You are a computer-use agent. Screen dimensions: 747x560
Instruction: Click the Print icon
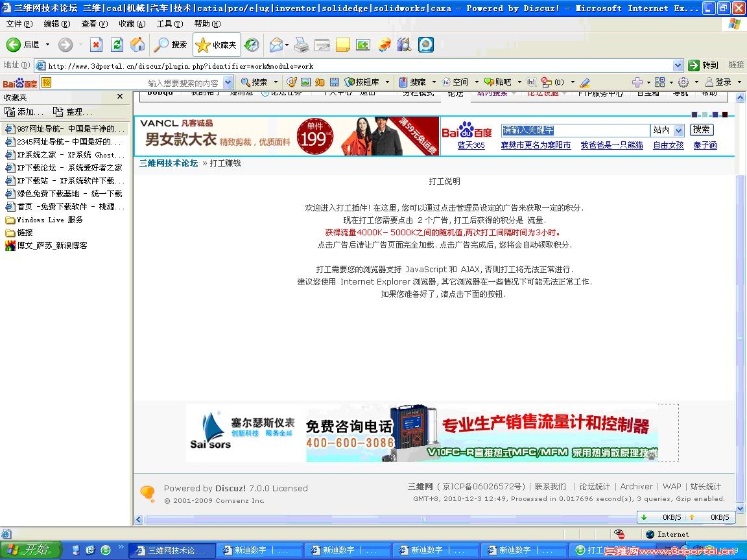[301, 45]
